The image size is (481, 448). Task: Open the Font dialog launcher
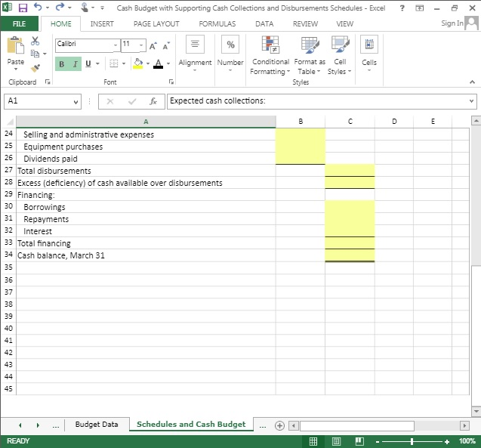pyautogui.click(x=171, y=82)
